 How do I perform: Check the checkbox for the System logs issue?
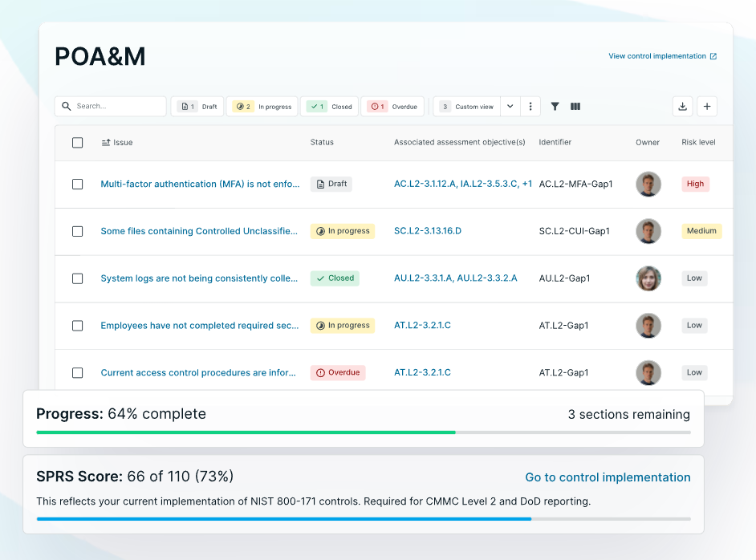click(77, 278)
